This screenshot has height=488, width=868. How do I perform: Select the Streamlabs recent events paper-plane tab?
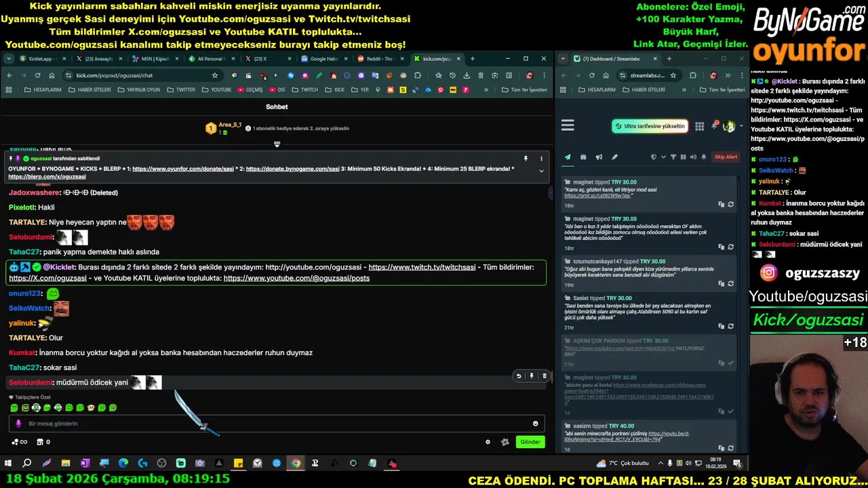tap(568, 157)
